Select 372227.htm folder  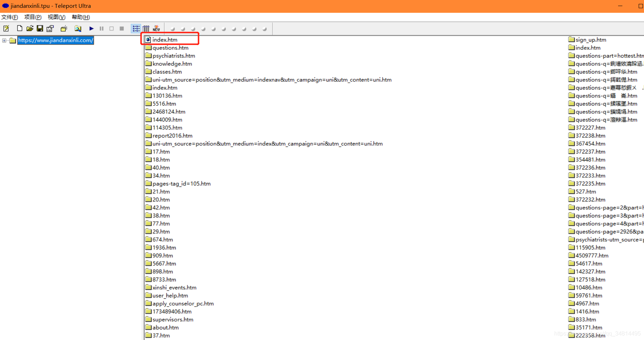point(590,128)
